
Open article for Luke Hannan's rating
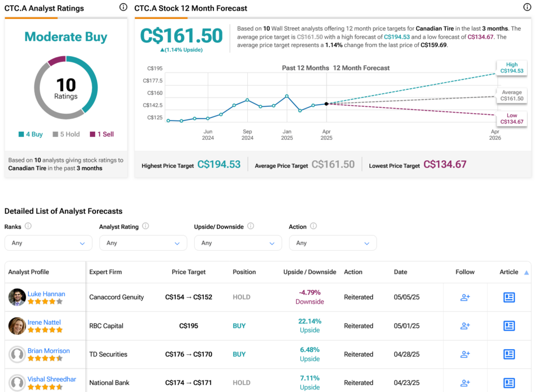pyautogui.click(x=509, y=297)
